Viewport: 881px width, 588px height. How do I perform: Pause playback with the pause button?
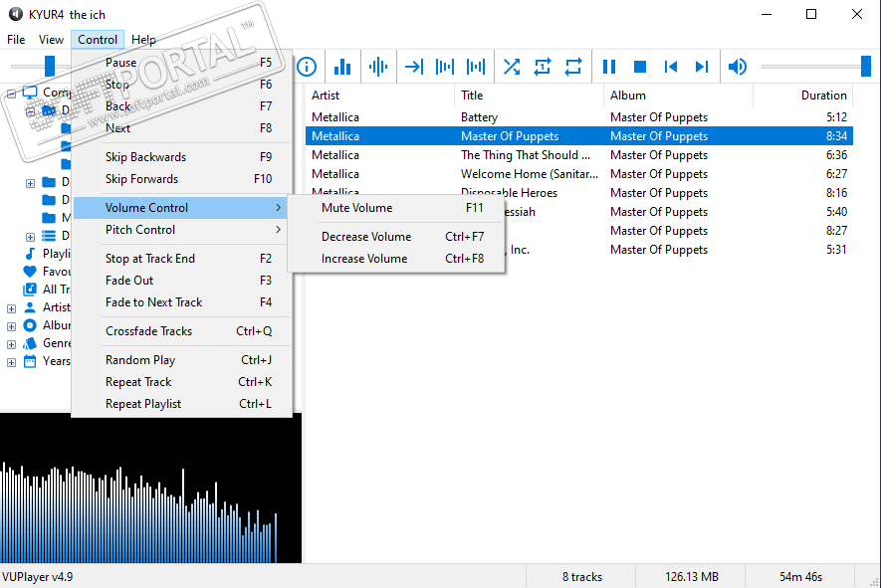coord(609,67)
